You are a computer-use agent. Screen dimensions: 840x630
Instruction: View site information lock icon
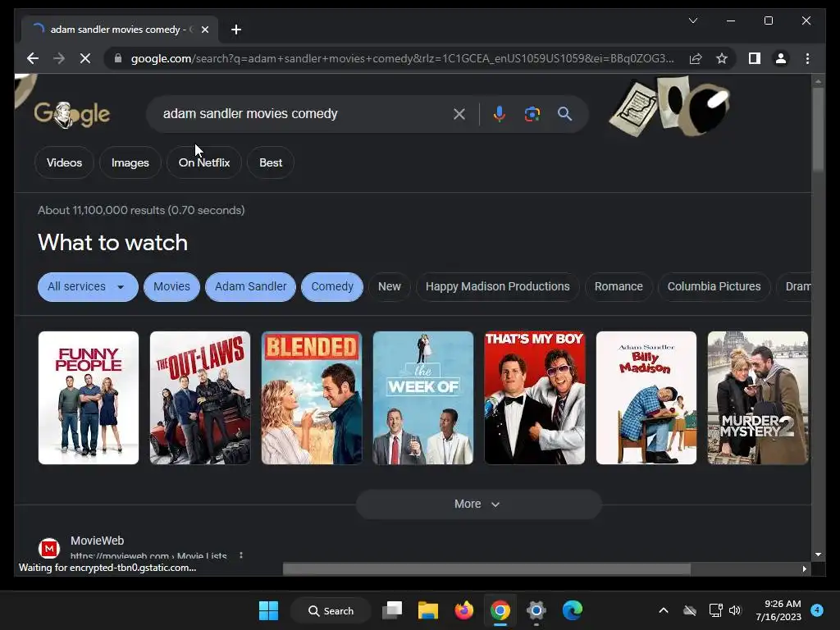click(x=118, y=58)
